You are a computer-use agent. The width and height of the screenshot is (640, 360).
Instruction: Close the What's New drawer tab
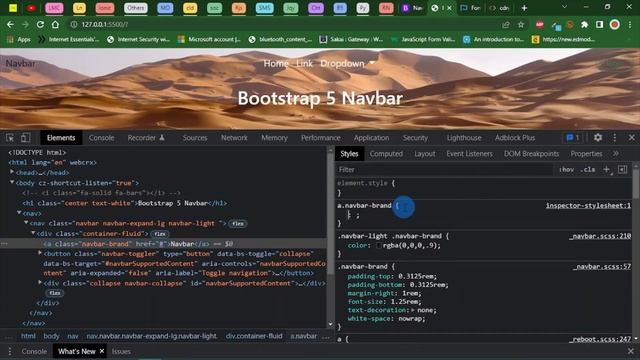click(102, 351)
